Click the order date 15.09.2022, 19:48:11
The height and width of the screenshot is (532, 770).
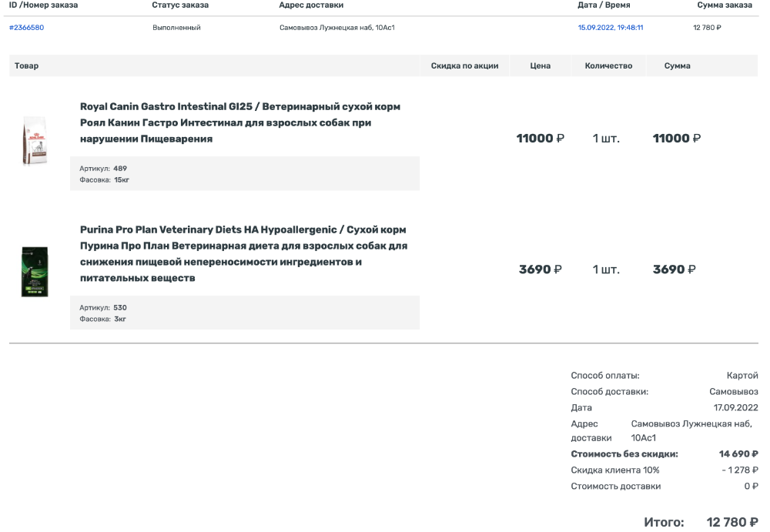pyautogui.click(x=610, y=28)
